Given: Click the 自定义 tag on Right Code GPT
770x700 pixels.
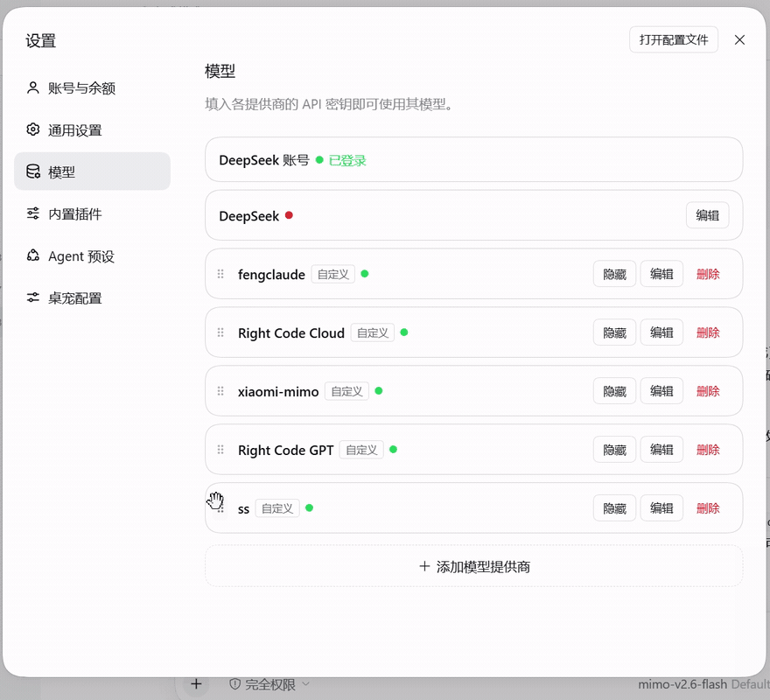Looking at the screenshot, I should point(361,450).
